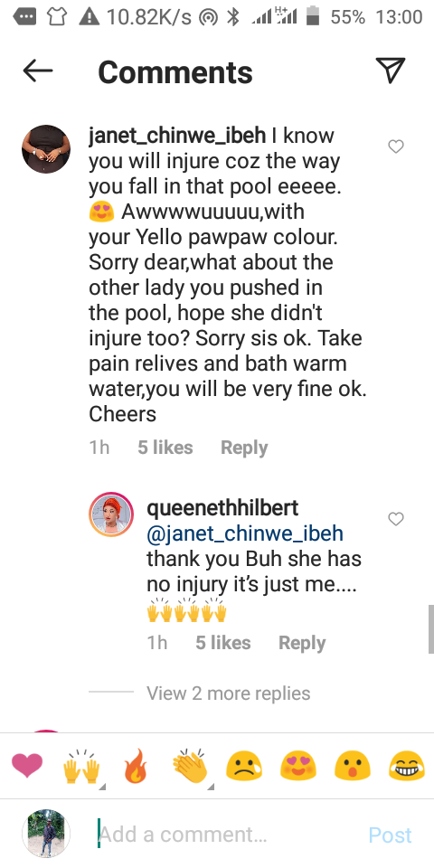Reply to janet_chinwe_ibeh's comment
The height and width of the screenshot is (868, 434).
coord(244,448)
